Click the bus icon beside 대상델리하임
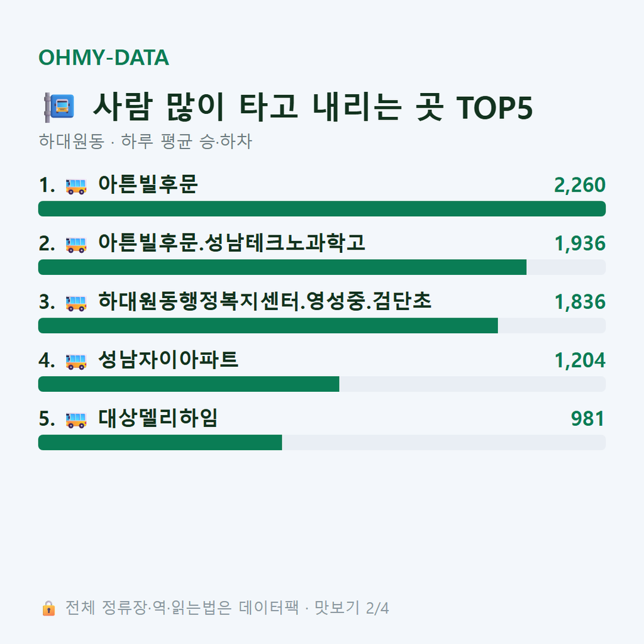Image resolution: width=644 pixels, height=644 pixels. coord(76,419)
